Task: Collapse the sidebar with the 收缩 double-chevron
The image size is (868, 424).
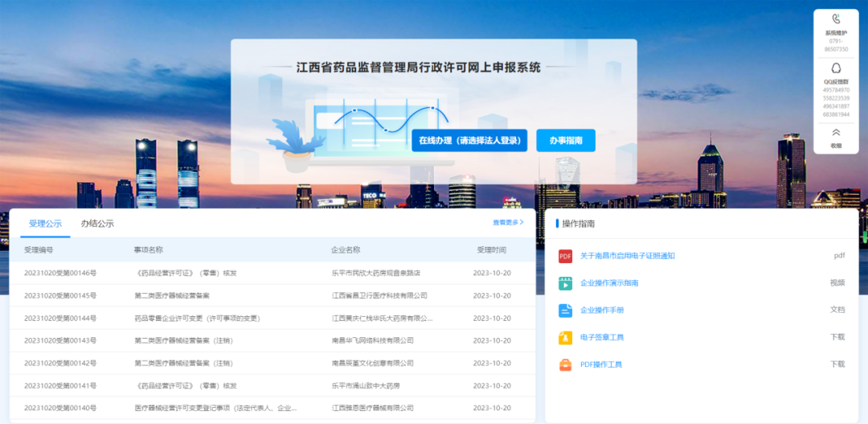Action: pos(836,133)
